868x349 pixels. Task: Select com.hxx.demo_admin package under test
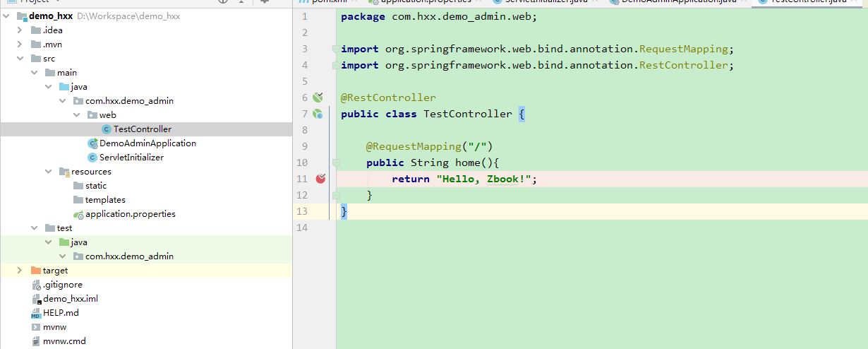coord(129,256)
